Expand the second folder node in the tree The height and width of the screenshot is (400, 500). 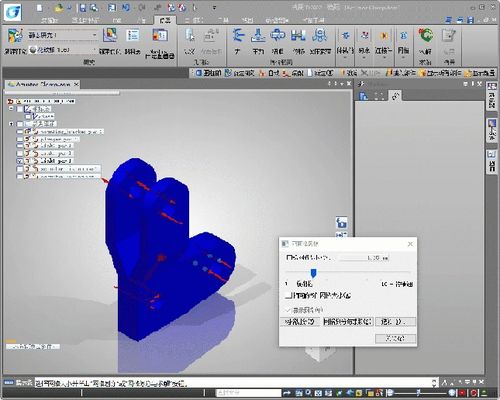(x=11, y=124)
